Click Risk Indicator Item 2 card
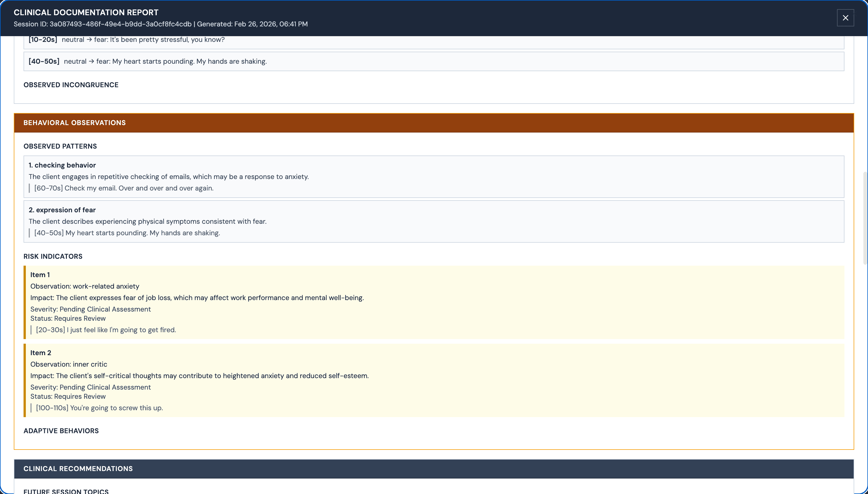 pyautogui.click(x=433, y=380)
